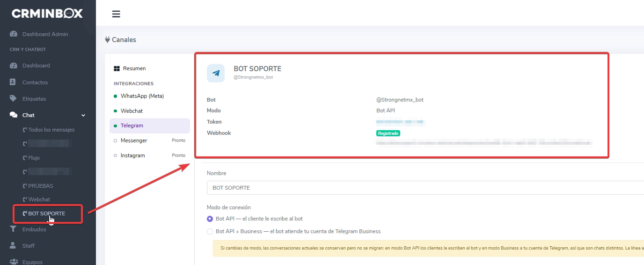
Task: Click the Contactos address book icon
Action: (13, 82)
